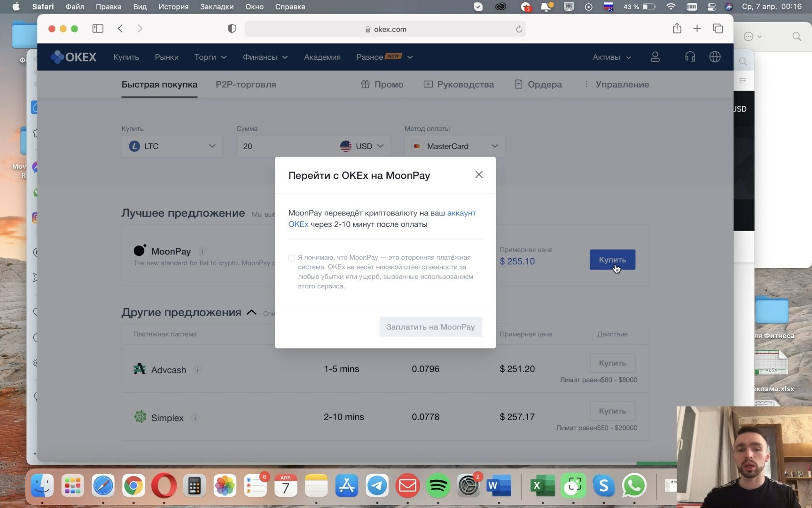The width and height of the screenshot is (812, 508).
Task: Open the user profile icon
Action: (x=655, y=57)
